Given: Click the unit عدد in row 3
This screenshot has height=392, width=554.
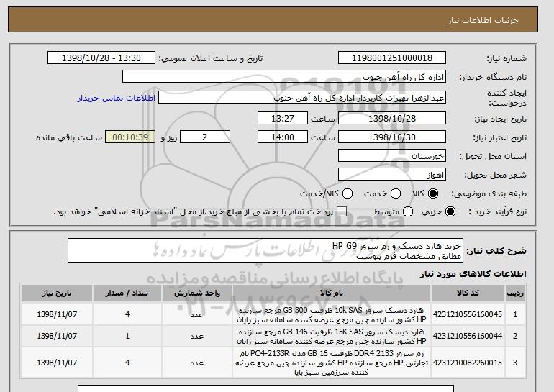Looking at the screenshot, I should click(x=197, y=363).
